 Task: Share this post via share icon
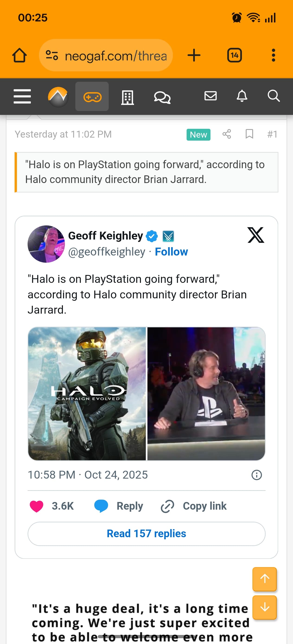point(227,134)
